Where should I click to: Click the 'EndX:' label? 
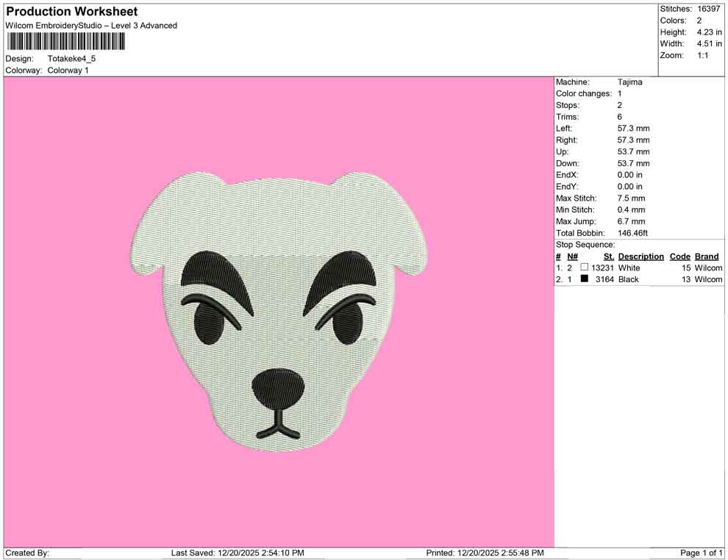pos(566,175)
